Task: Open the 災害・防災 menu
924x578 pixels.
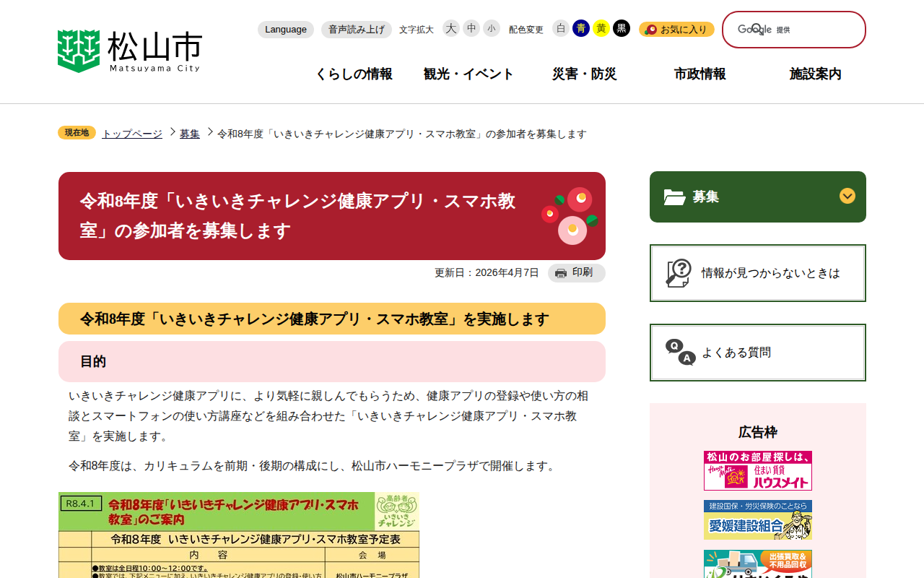Action: pyautogui.click(x=585, y=74)
